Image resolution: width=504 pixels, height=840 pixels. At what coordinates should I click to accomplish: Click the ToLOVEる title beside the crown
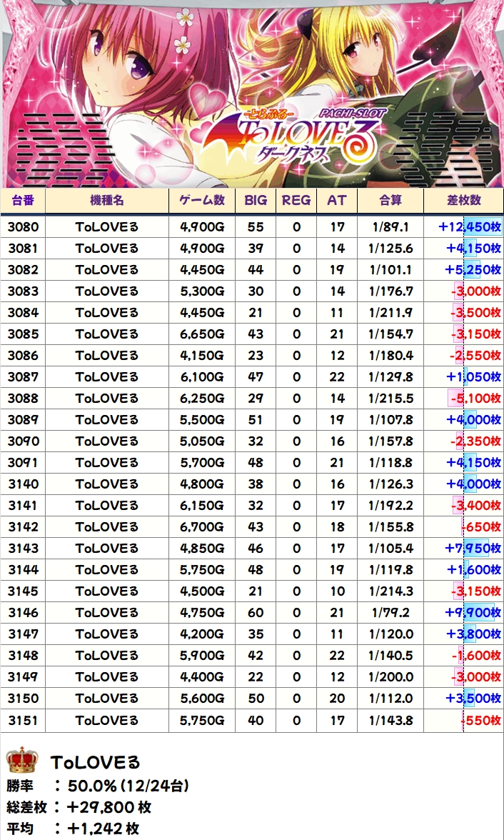point(95,762)
